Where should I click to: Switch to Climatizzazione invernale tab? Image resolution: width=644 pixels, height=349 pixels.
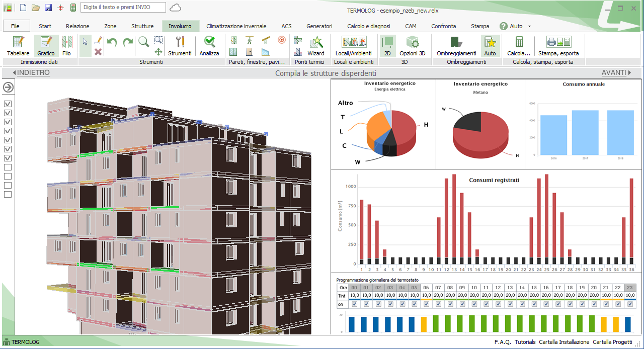(236, 26)
